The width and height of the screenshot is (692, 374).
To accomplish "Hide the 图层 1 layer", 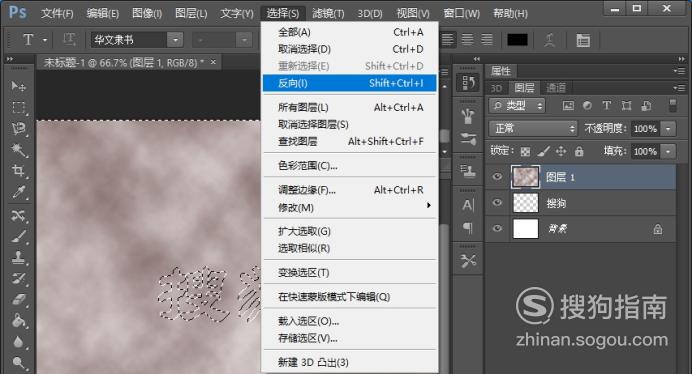I will (497, 177).
